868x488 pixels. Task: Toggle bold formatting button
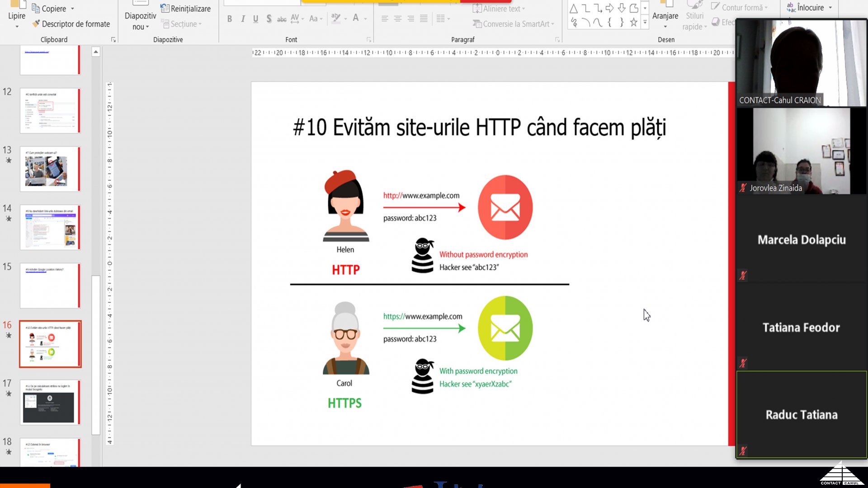pyautogui.click(x=230, y=19)
